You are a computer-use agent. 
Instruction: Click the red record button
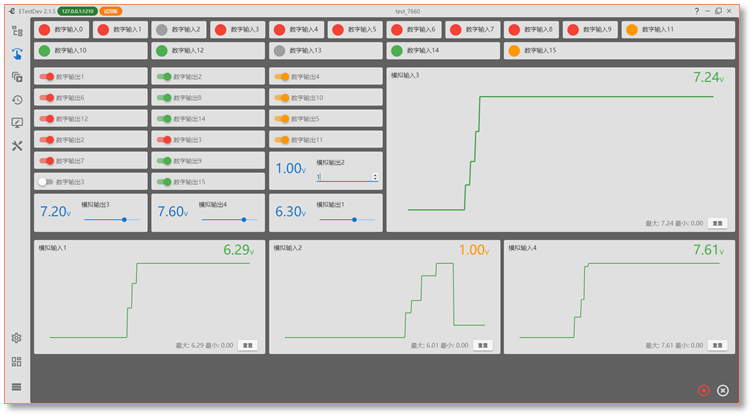pos(704,391)
